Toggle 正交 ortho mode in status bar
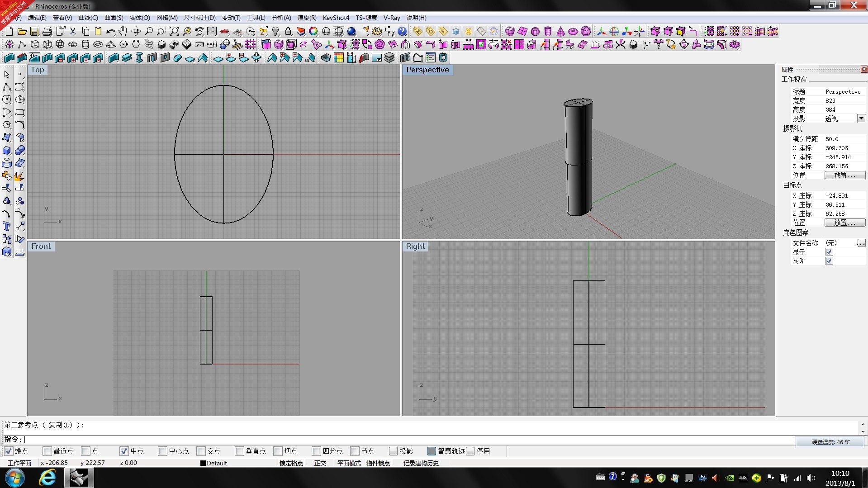Screen dimensions: 868x488 click(320, 463)
